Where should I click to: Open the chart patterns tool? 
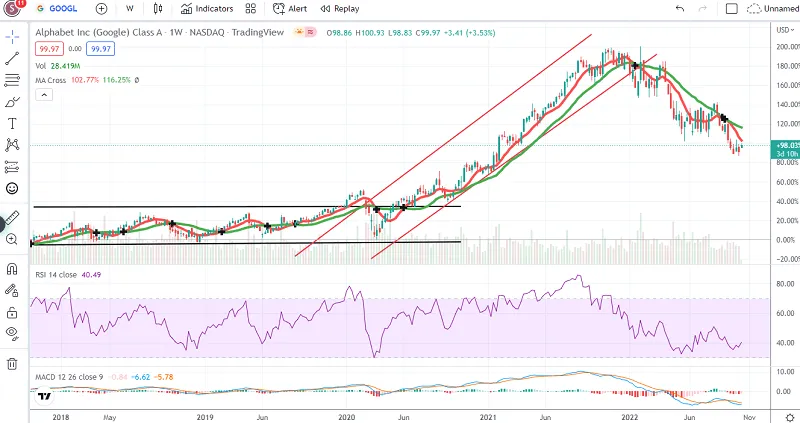tap(12, 145)
